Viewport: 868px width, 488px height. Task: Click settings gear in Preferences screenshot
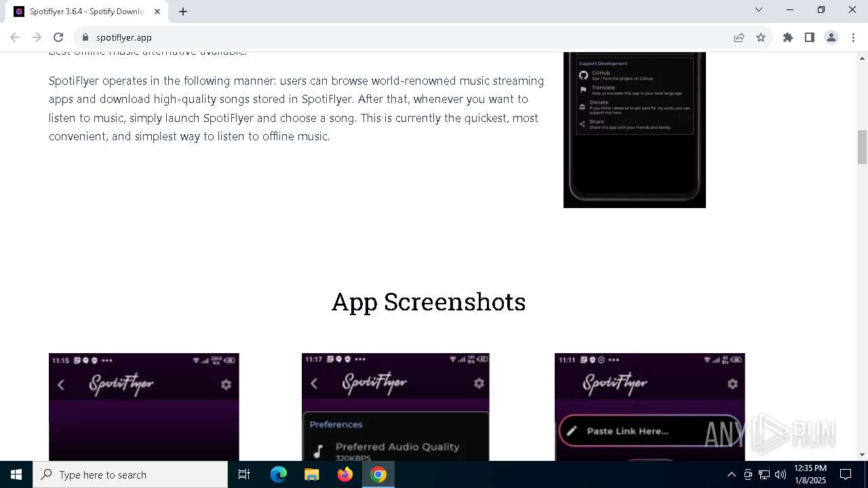click(x=479, y=384)
